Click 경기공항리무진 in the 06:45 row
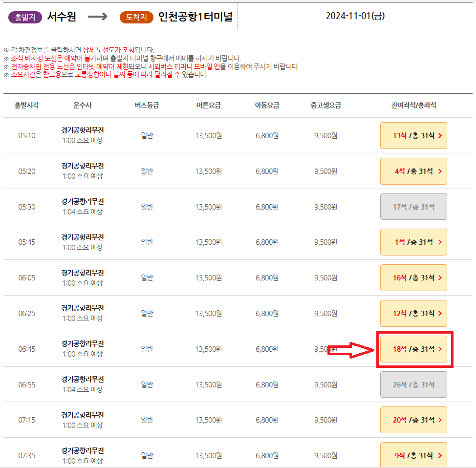The height and width of the screenshot is (468, 476). [x=83, y=343]
